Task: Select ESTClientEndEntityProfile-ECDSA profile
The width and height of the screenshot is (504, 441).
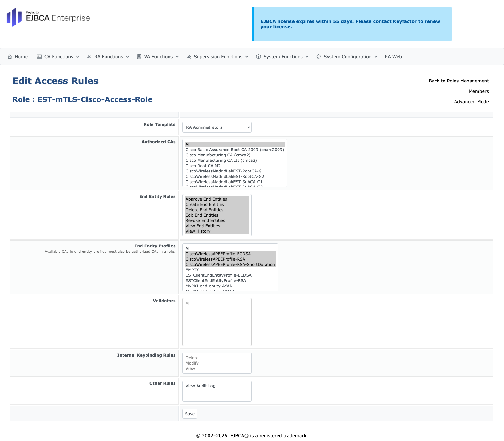Action: pos(230,275)
